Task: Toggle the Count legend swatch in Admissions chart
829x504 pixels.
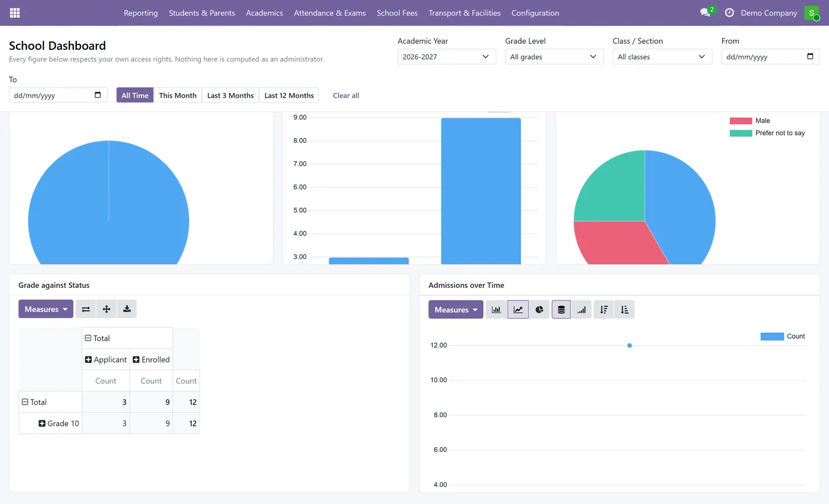Action: tap(772, 336)
